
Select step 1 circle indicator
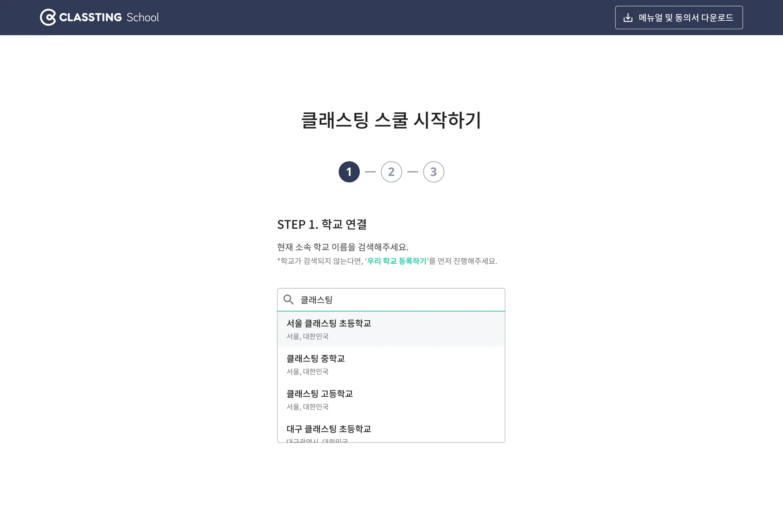point(349,172)
